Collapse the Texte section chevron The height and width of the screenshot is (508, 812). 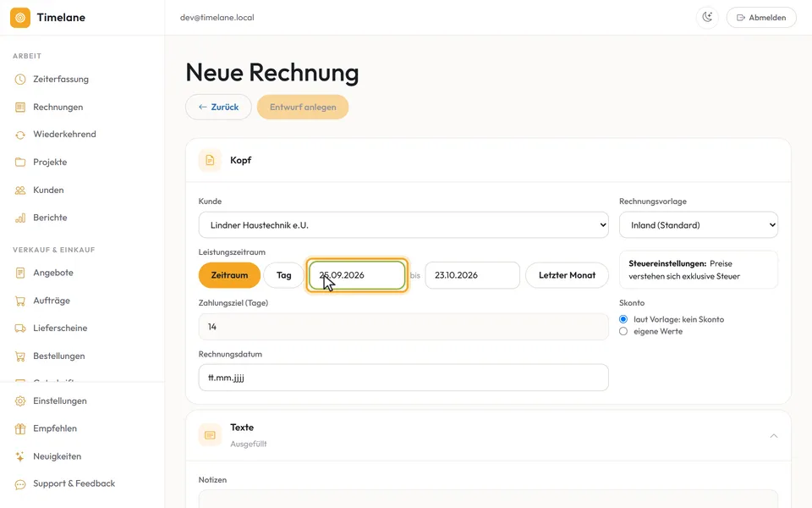tap(774, 436)
